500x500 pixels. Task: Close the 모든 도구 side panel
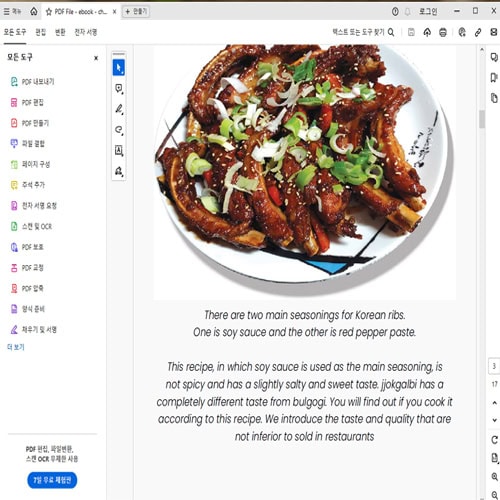96,58
